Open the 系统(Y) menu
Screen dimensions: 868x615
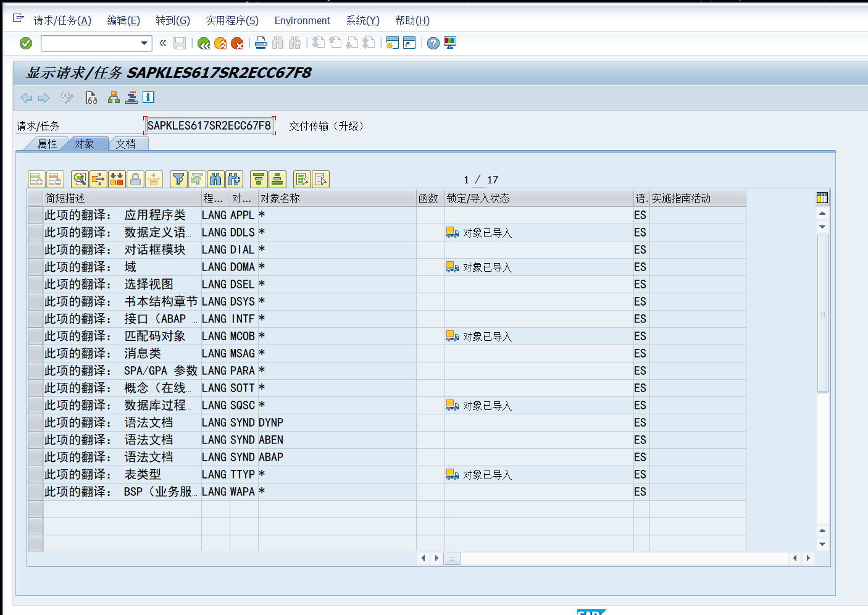363,20
